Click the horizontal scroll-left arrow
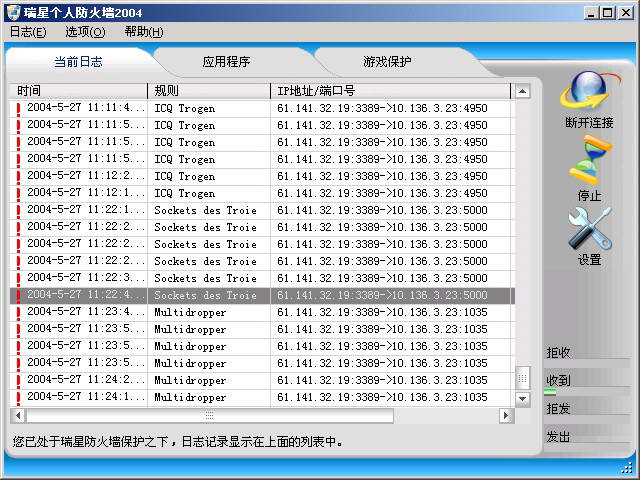Image resolution: width=640 pixels, height=480 pixels. click(18, 416)
